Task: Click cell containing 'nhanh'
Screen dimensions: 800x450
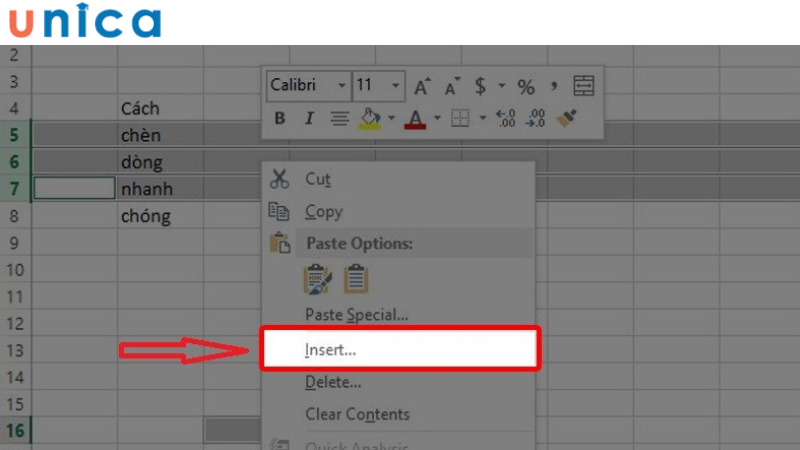Action: [160, 189]
